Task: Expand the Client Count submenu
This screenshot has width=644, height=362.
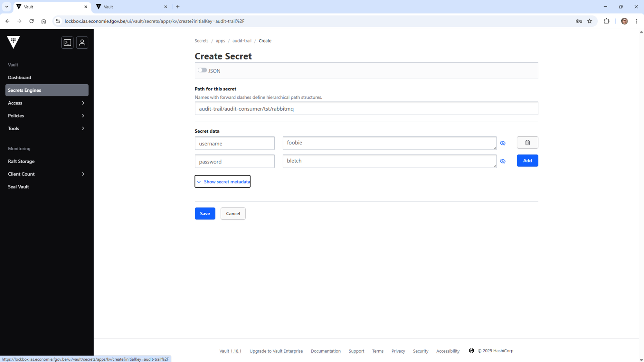Action: (47, 174)
